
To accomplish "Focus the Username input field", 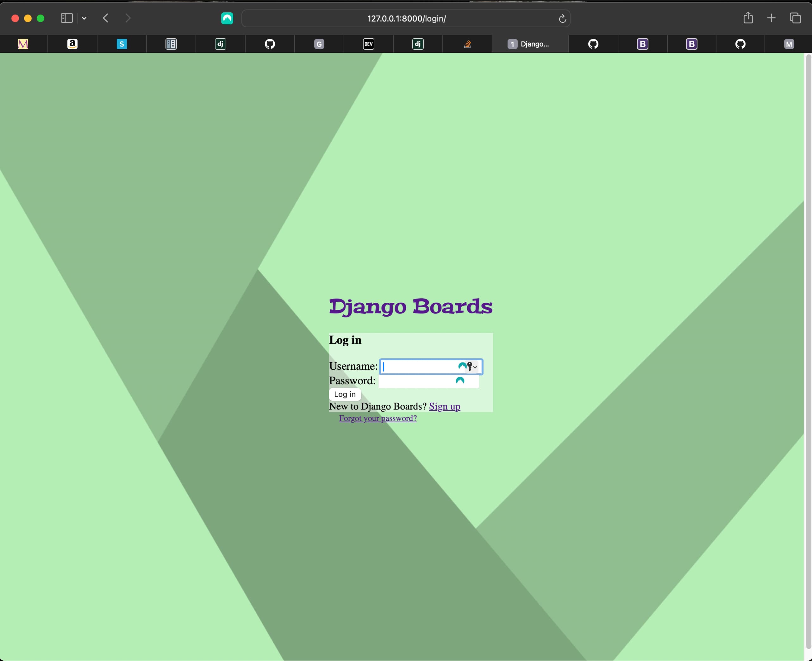I will [431, 367].
